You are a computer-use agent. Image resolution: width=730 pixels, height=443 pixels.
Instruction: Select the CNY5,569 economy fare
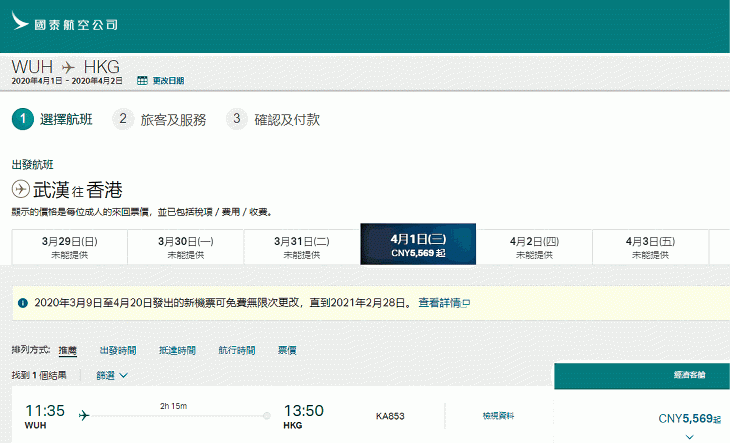(689, 418)
